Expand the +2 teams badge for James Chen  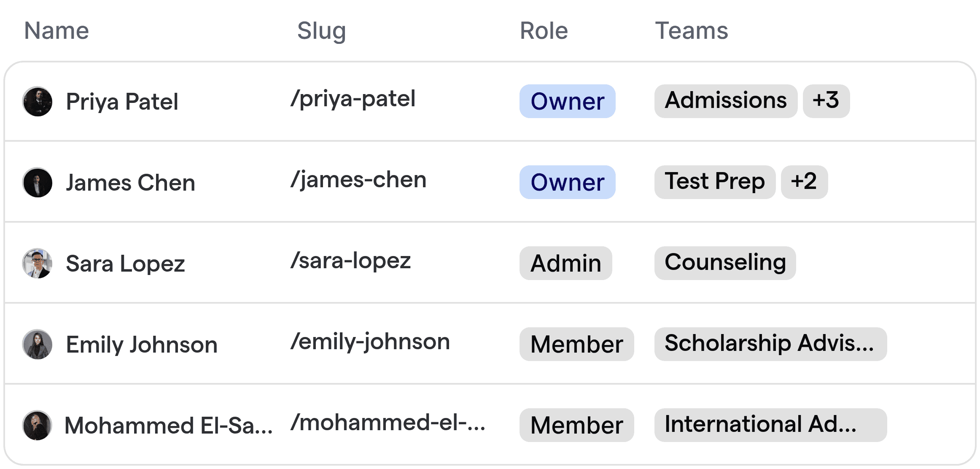[x=804, y=182]
